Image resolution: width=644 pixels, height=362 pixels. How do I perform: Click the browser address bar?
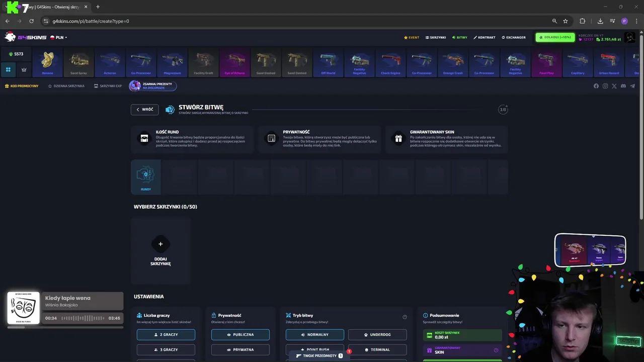[297, 21]
